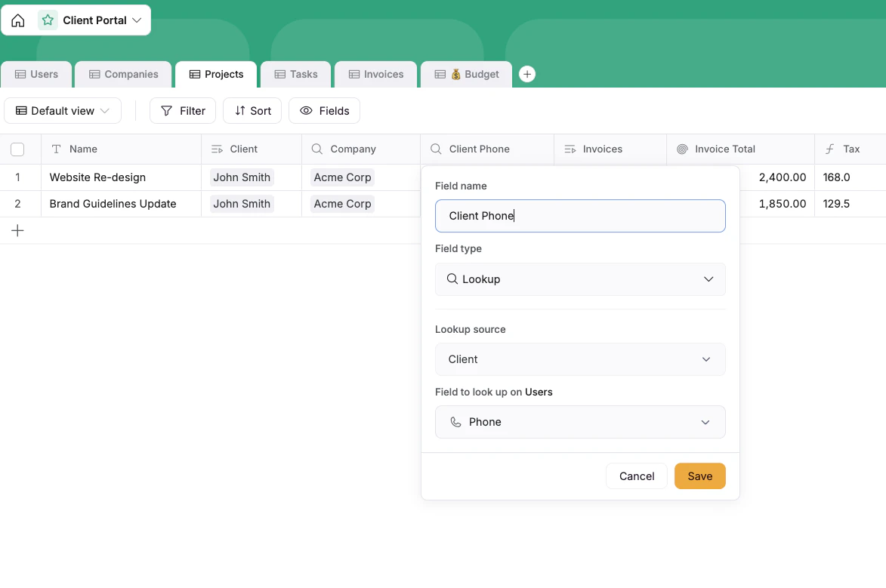Save the Client Phone field

point(700,476)
